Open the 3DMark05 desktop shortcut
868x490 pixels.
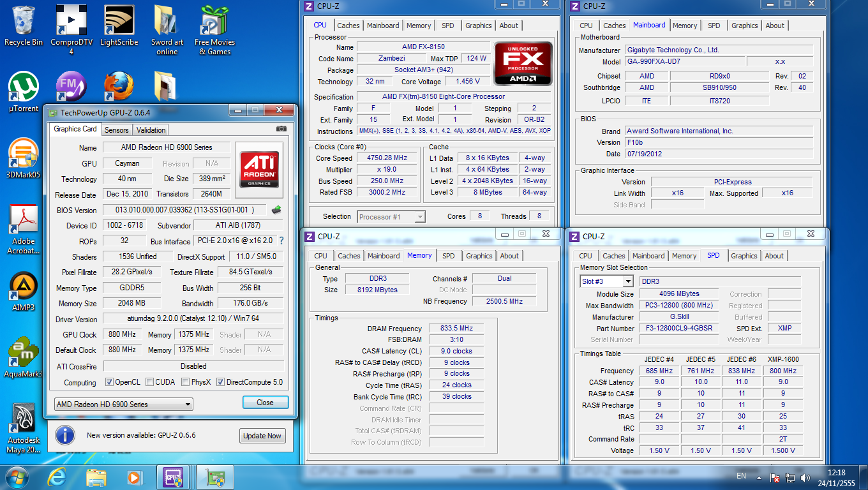click(x=24, y=159)
